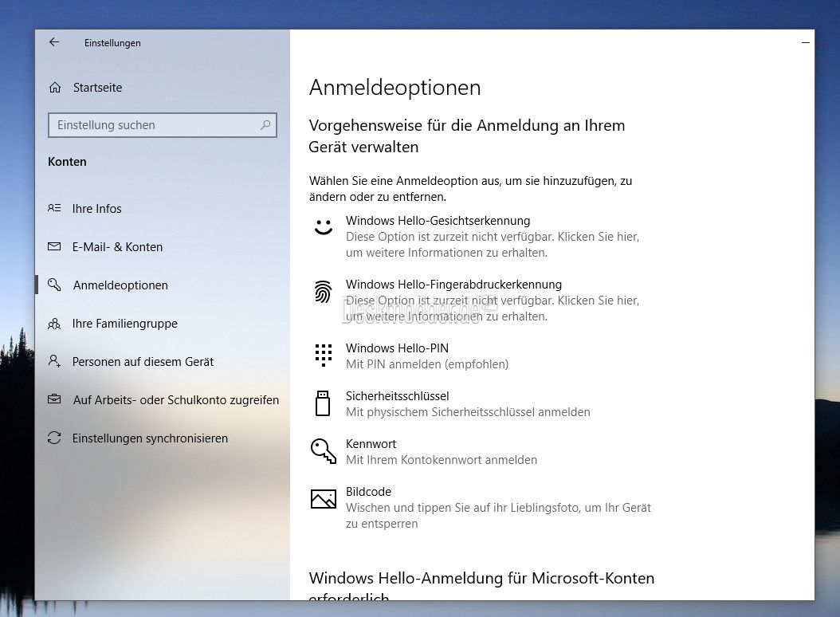This screenshot has height=617, width=840.
Task: Click 'Mit PIN anmelden (empfohlen)' text
Action: (427, 364)
